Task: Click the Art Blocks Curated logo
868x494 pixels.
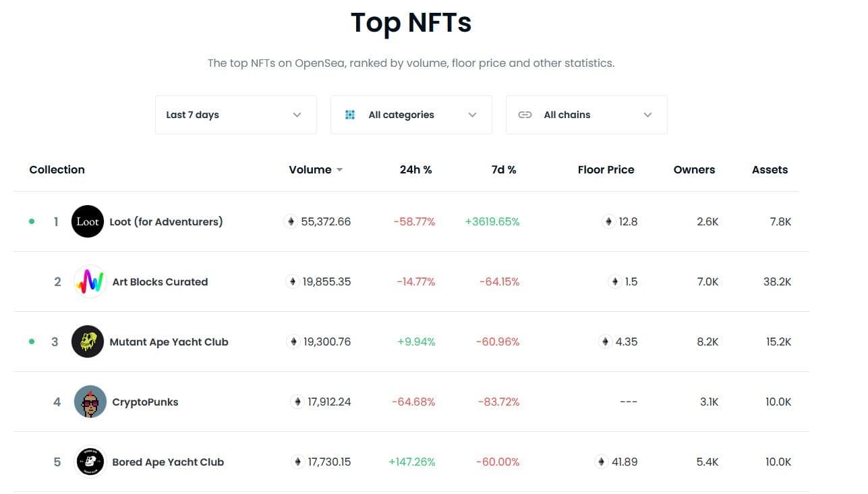Action: (x=90, y=281)
